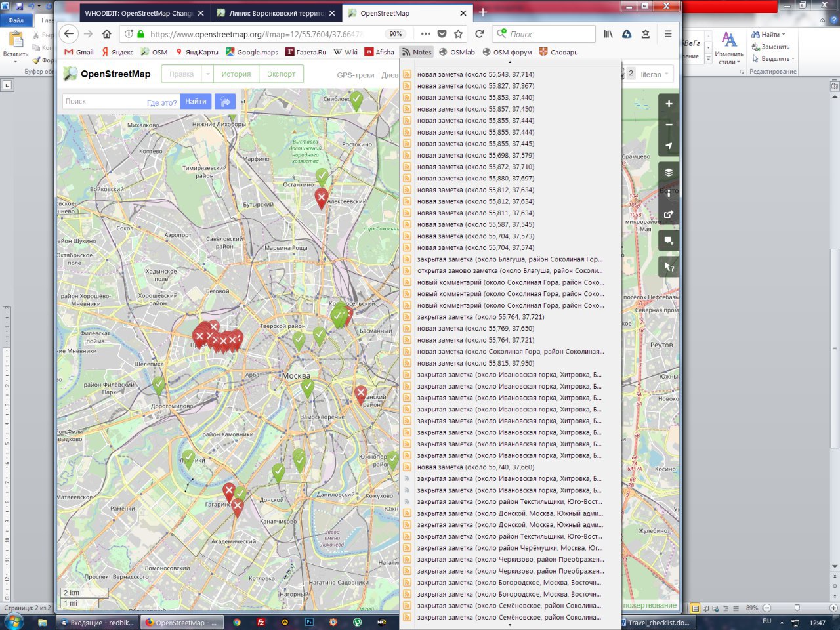840x630 pixels.
Task: Open the Gmail bookmark
Action: (x=79, y=52)
